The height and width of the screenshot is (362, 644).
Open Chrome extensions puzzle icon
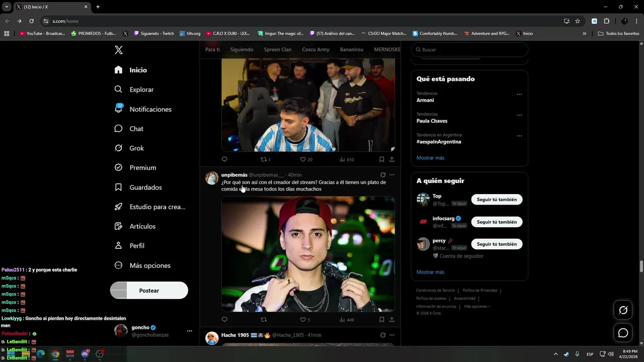click(x=606, y=21)
